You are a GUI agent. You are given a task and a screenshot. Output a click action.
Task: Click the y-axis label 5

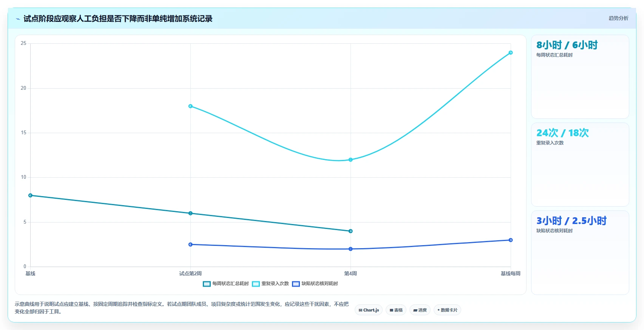(x=25, y=222)
